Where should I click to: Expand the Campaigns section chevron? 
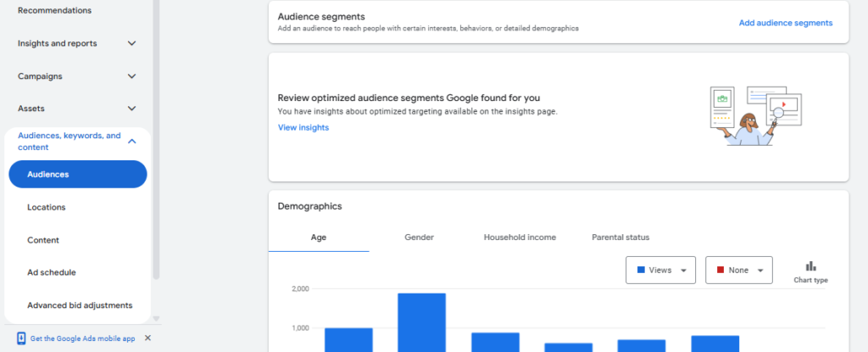[131, 76]
